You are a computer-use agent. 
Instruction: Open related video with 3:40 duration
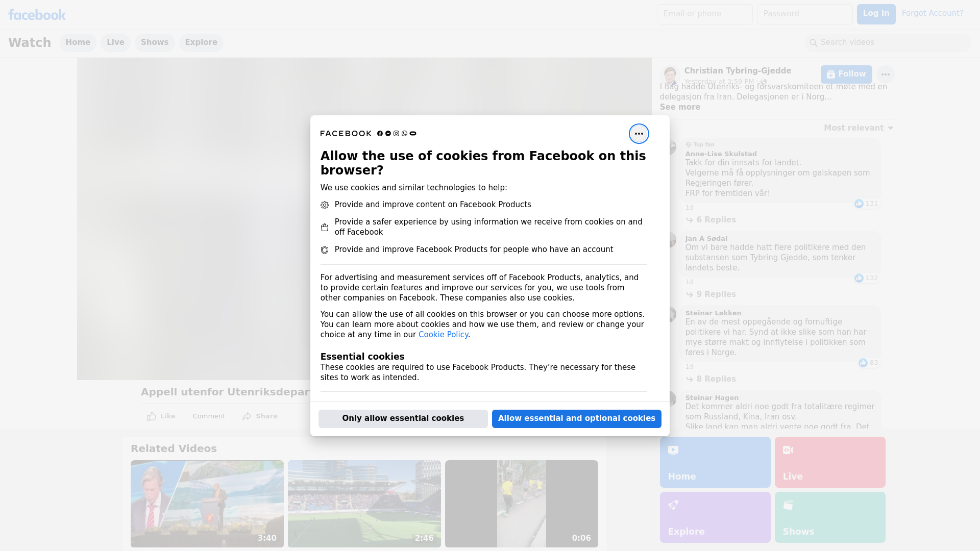[207, 504]
